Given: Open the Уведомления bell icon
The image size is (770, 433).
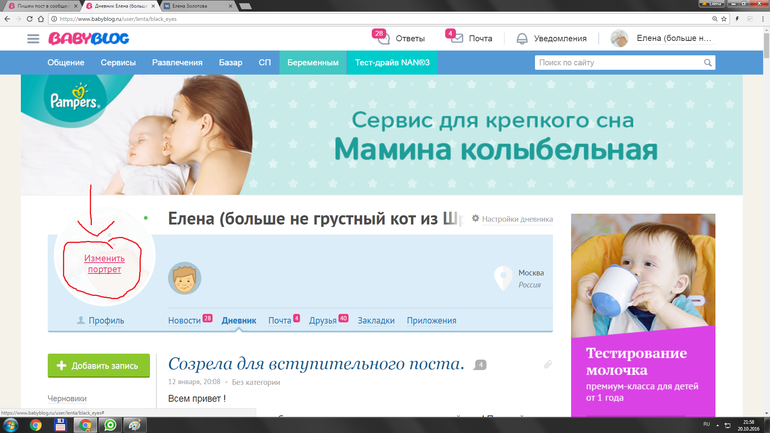Looking at the screenshot, I should (x=522, y=38).
